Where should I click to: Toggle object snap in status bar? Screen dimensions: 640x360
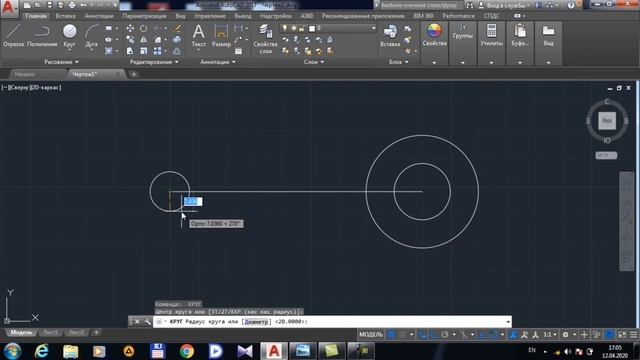493,335
